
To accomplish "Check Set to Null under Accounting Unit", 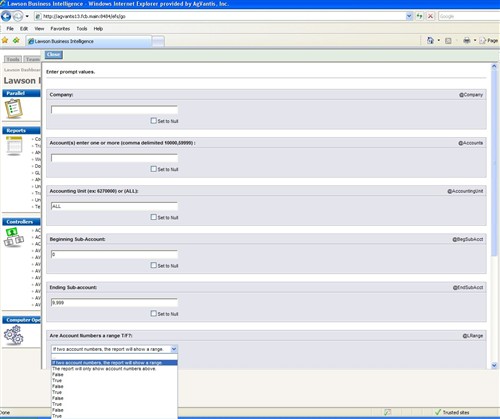I will 153,217.
